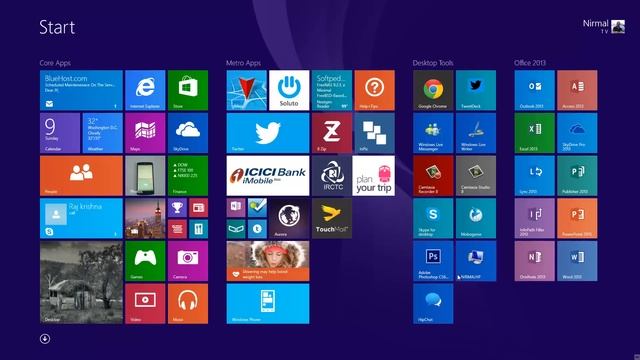Open the city skyline Travel tile
Screen dimensions: 640x360
click(145, 218)
